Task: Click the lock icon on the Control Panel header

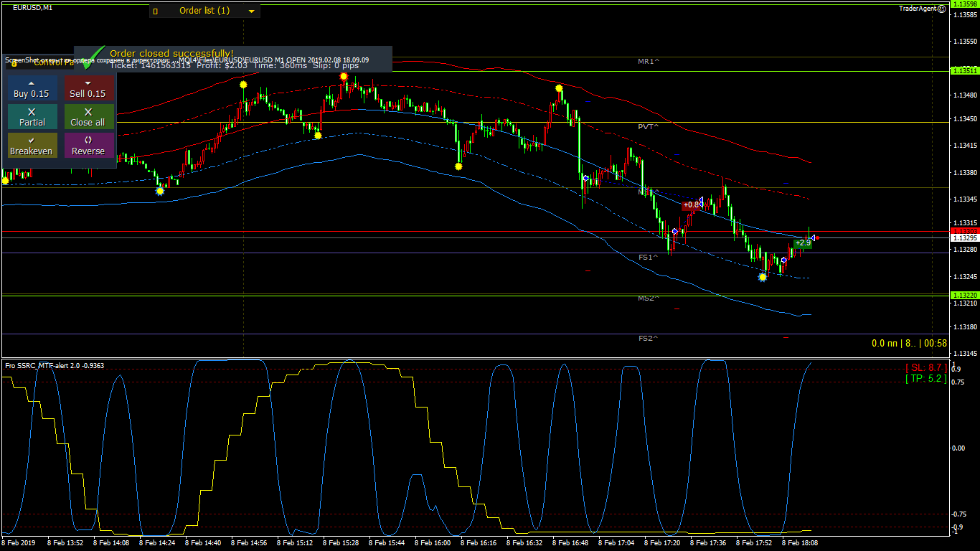Action: point(14,63)
